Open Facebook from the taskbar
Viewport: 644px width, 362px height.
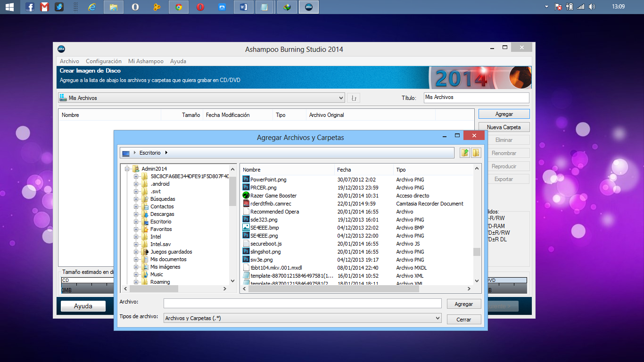30,7
